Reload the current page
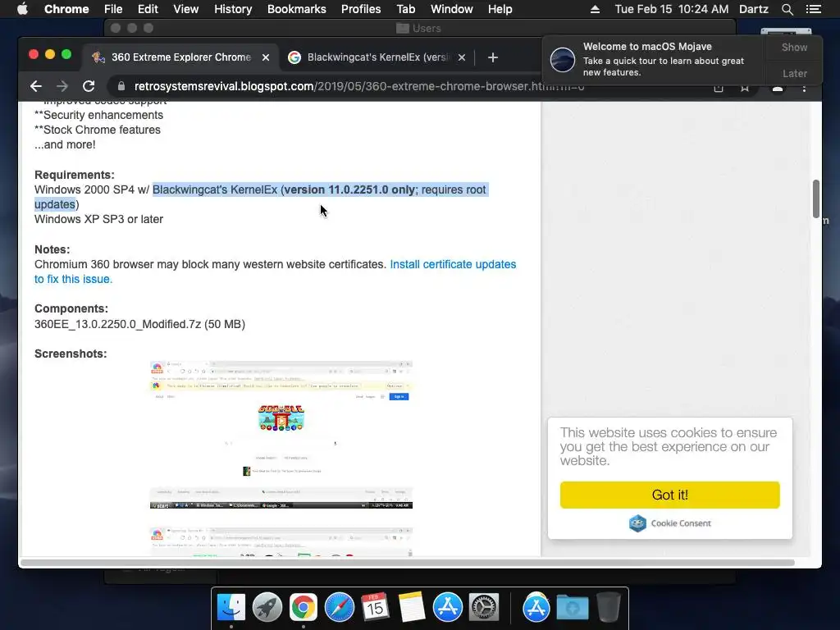The width and height of the screenshot is (840, 630). (x=89, y=86)
